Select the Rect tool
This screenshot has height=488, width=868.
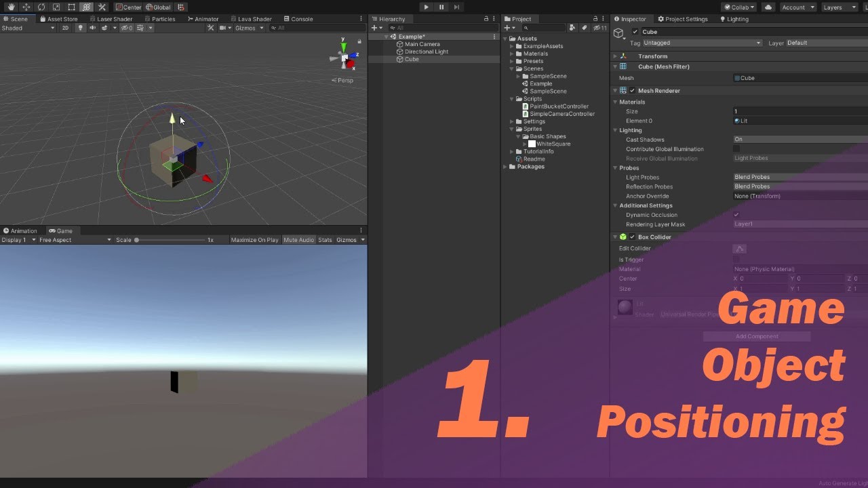tap(71, 7)
